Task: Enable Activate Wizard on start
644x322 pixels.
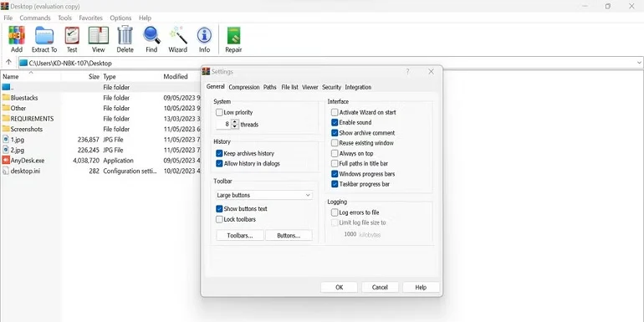Action: [x=335, y=112]
